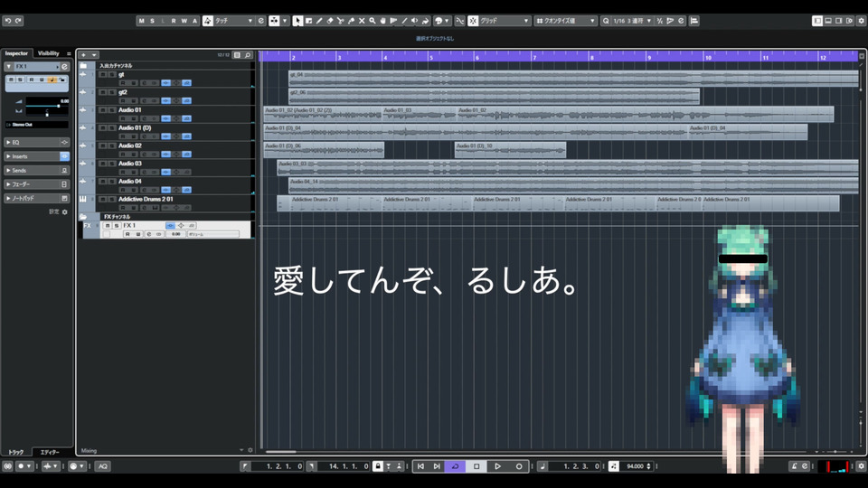The width and height of the screenshot is (868, 488).
Task: Show or hide the right zone
Action: click(x=839, y=21)
